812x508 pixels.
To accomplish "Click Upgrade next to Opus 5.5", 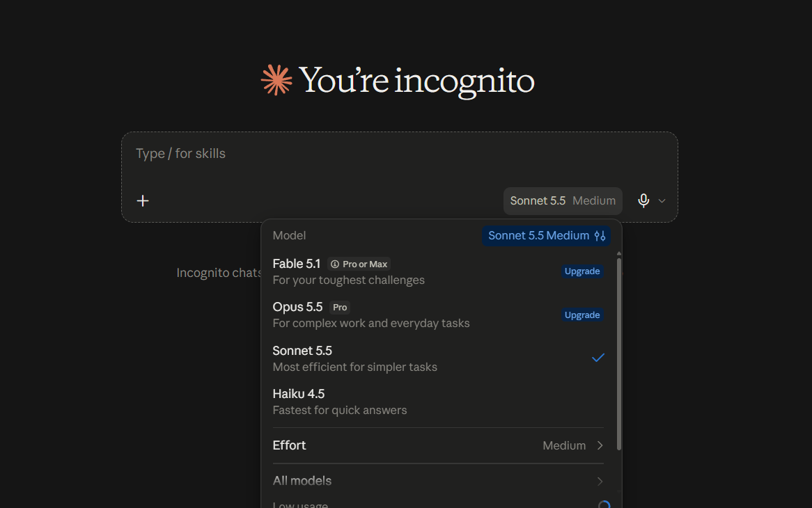I will (x=582, y=315).
